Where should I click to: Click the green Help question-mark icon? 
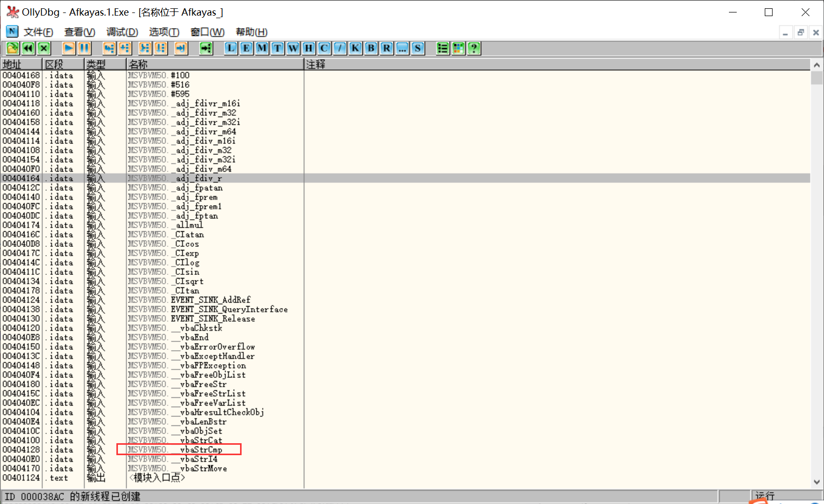click(x=474, y=48)
